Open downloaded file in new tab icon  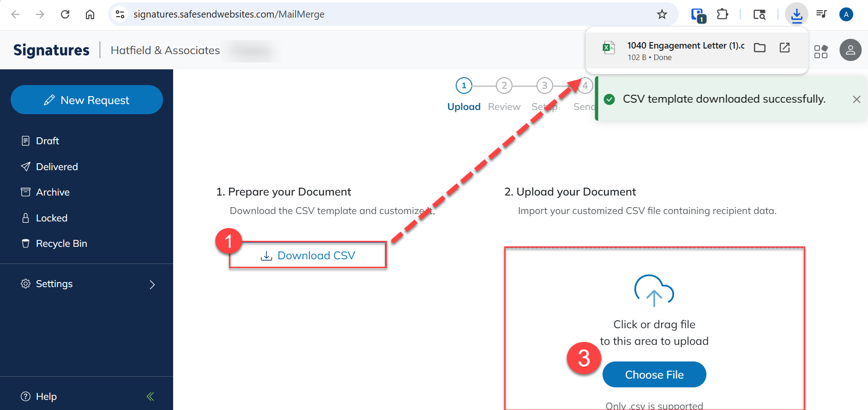click(784, 48)
